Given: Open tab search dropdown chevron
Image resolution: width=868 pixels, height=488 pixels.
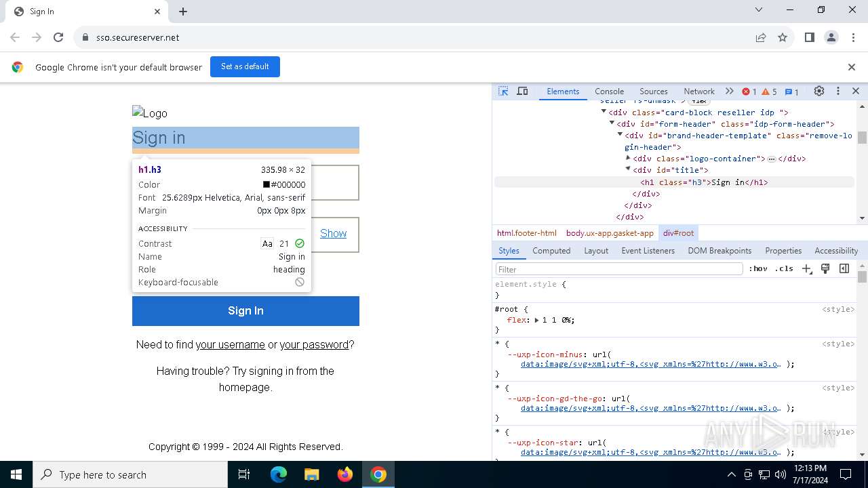Looking at the screenshot, I should (759, 9).
